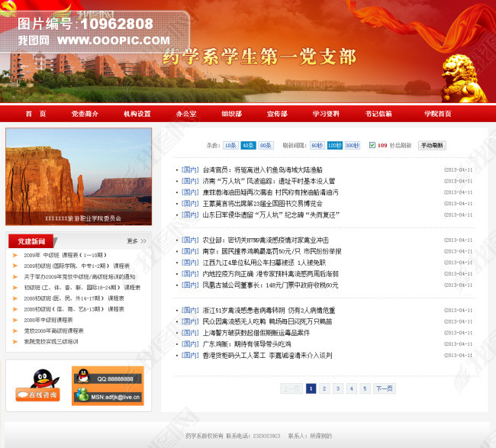496x448 pixels.
Task: Click the large QQ penguin icon
Action: point(44,379)
